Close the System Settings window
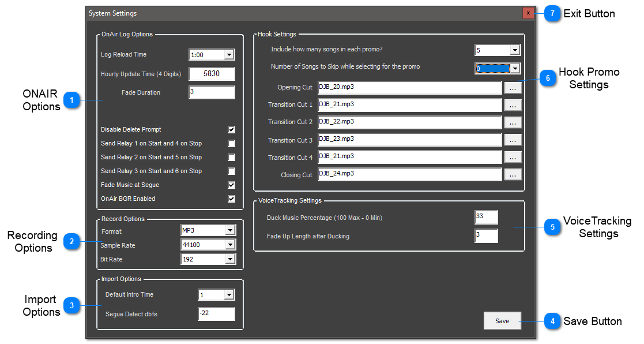 click(x=528, y=13)
